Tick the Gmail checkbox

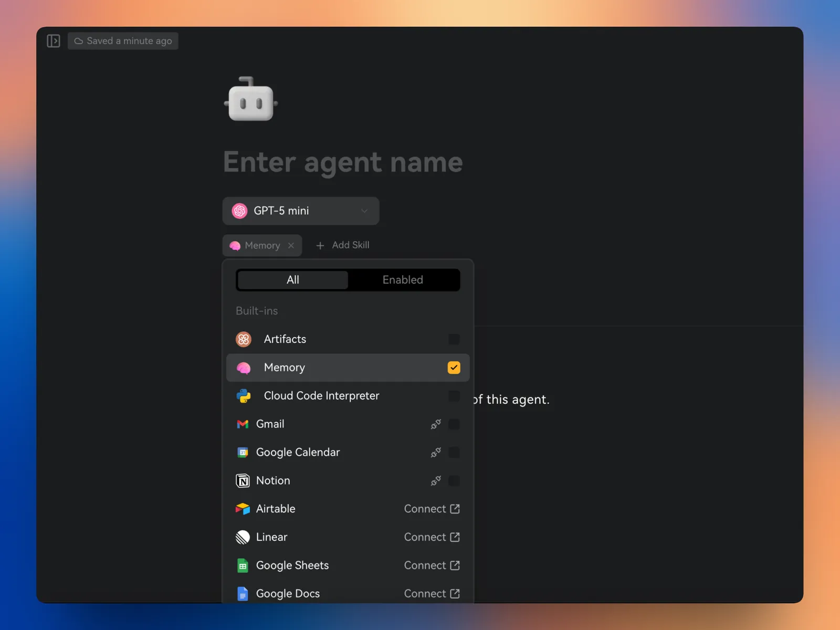click(454, 424)
